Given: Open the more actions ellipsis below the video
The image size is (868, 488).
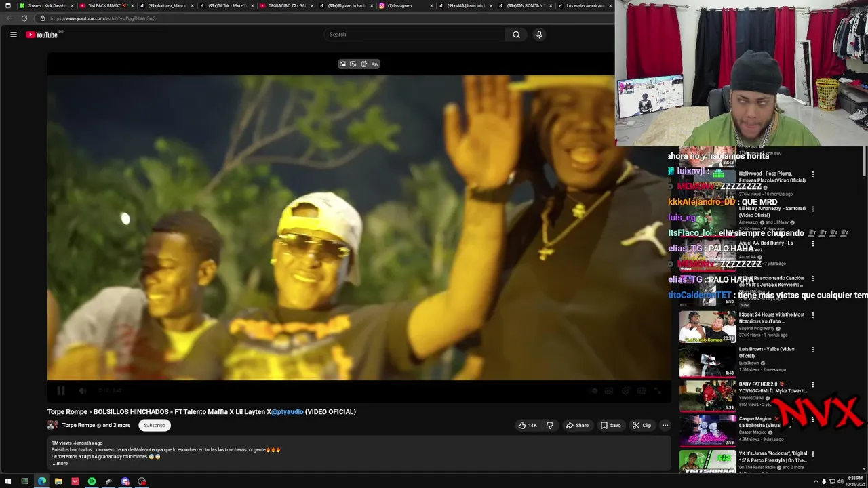Looking at the screenshot, I should coord(665,426).
